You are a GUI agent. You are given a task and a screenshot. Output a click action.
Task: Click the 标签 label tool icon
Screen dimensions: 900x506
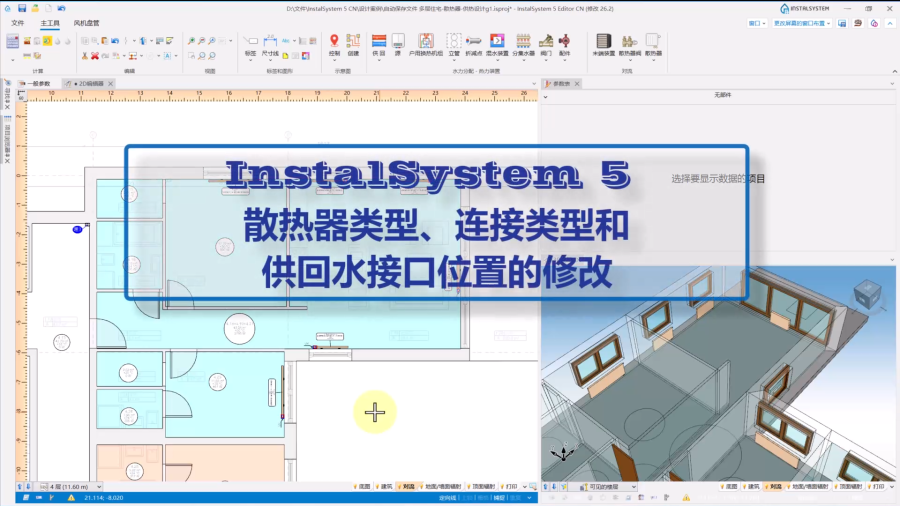tap(251, 46)
